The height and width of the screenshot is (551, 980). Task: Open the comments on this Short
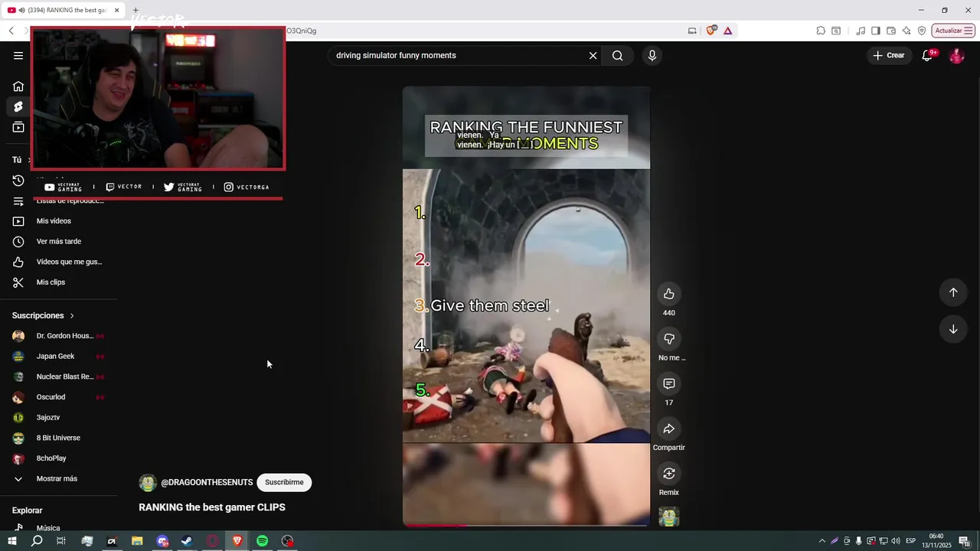pyautogui.click(x=669, y=383)
